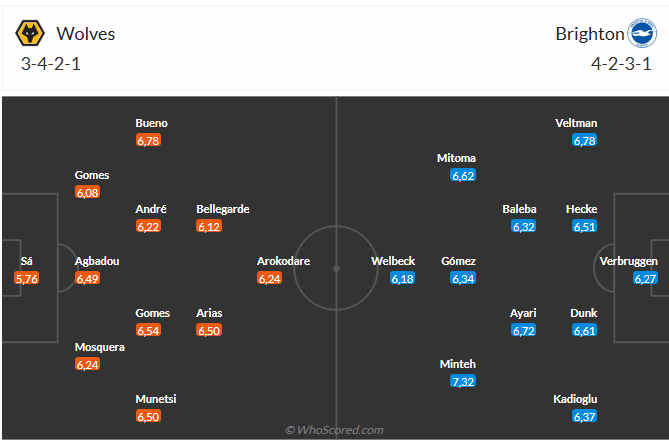Open the Brighton team name link

(x=589, y=34)
